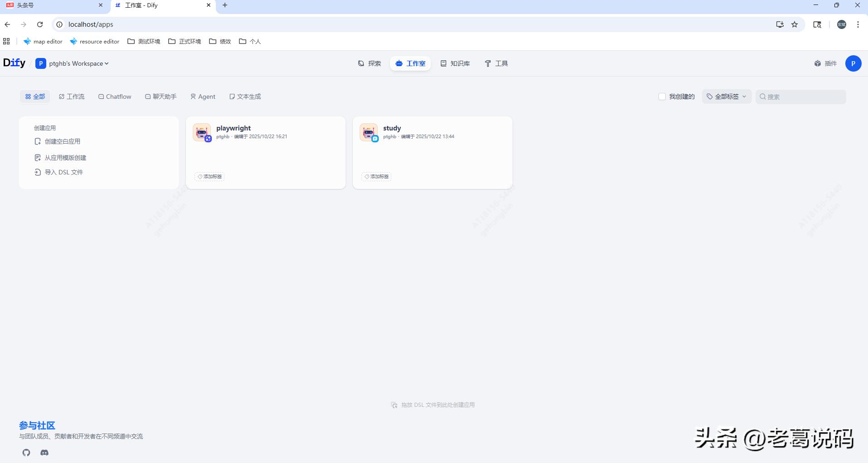This screenshot has width=868, height=463.
Task: Focus the 搜索 search field
Action: [x=800, y=96]
